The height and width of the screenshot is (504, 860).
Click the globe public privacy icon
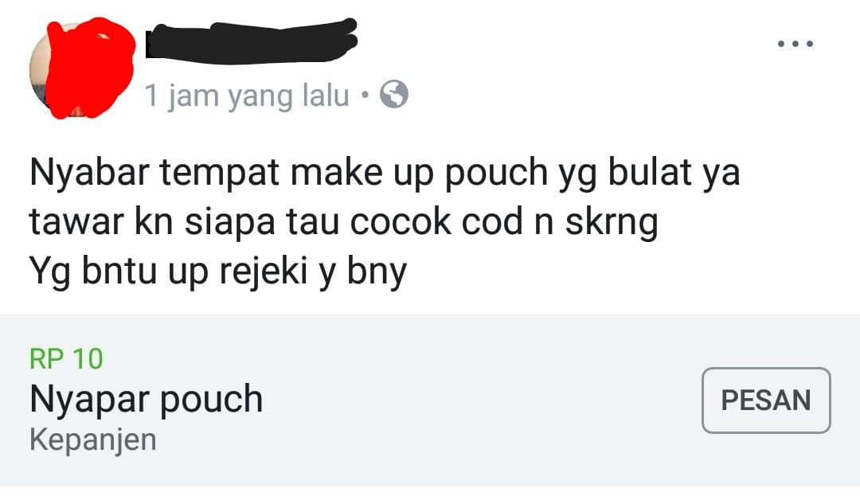[394, 94]
